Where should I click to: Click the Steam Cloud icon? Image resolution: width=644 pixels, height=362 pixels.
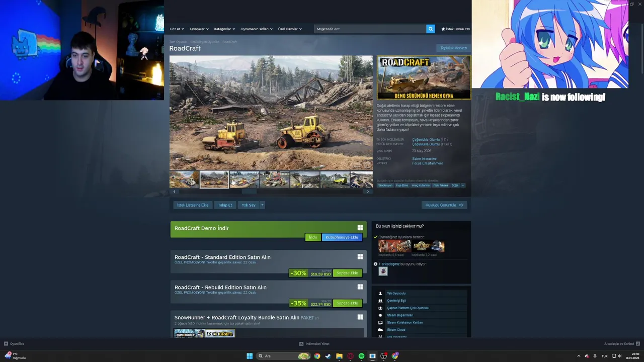click(x=380, y=330)
